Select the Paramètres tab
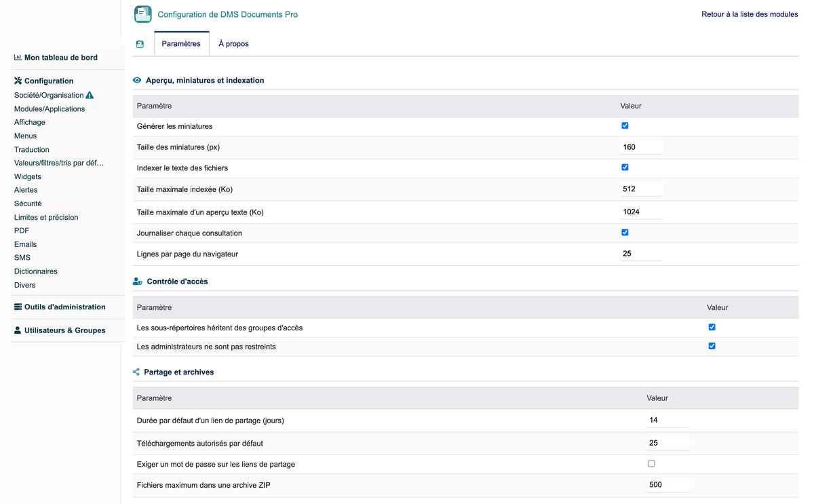Image resolution: width=814 pixels, height=504 pixels. [181, 44]
